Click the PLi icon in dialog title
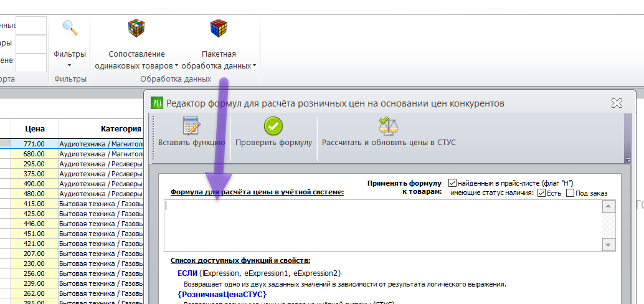Screen dimensions: 644x304 [156, 103]
